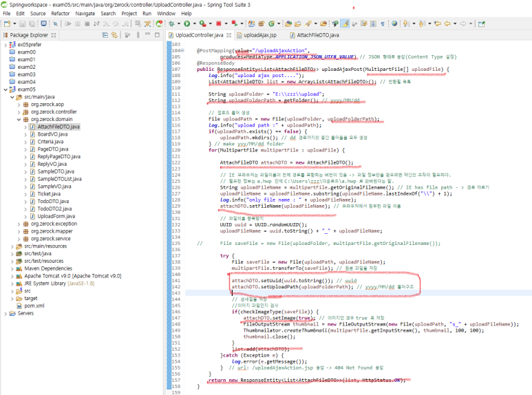
Task: Select UploadForm.java in the tree
Action: [x=56, y=217]
